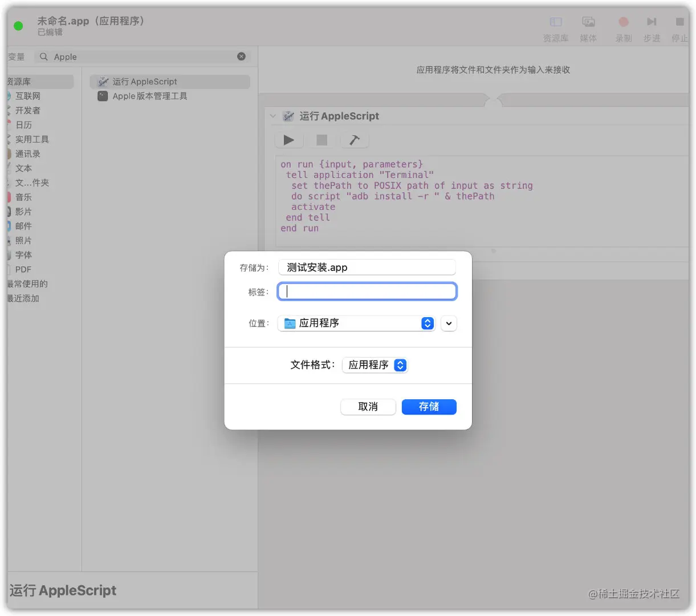This screenshot has height=616, width=696.
Task: Select 运行 AppleScript in results list
Action: pyautogui.click(x=170, y=82)
